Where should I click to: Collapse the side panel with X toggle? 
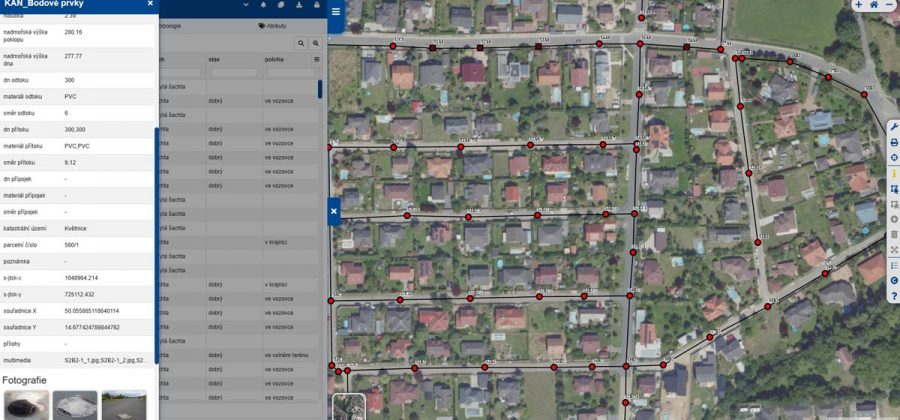334,211
